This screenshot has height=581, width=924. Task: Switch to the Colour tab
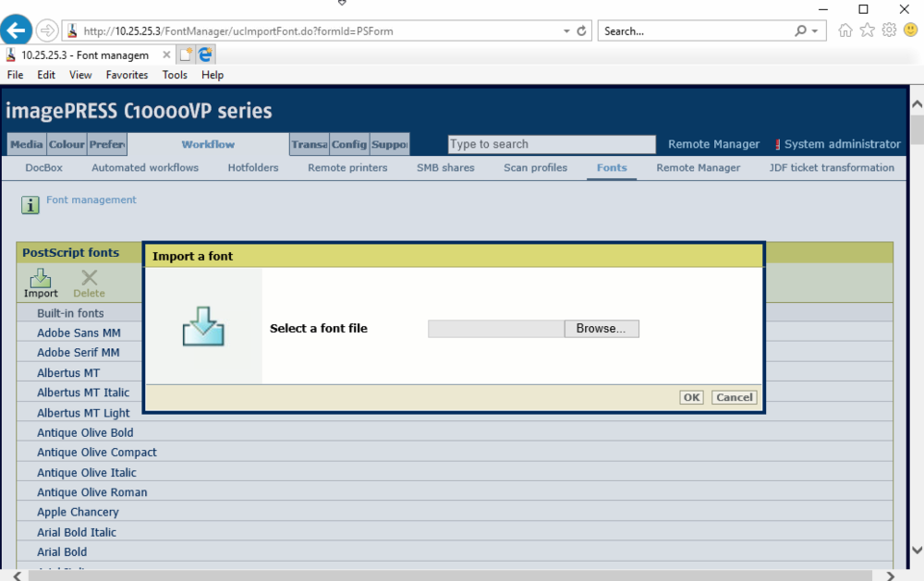click(x=67, y=144)
